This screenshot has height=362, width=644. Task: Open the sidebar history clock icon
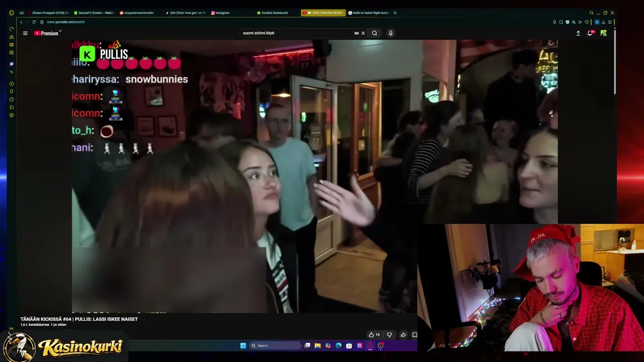12,100
